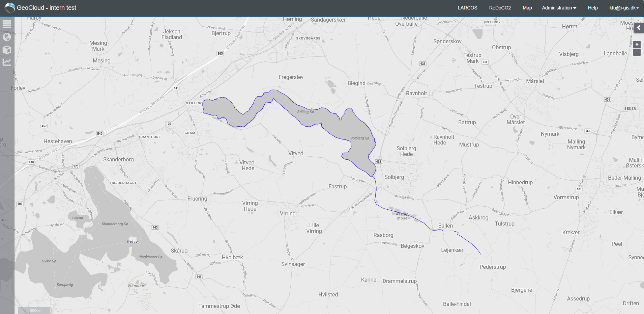644x314 pixels.
Task: Select the globe map view icon
Action: click(x=7, y=37)
